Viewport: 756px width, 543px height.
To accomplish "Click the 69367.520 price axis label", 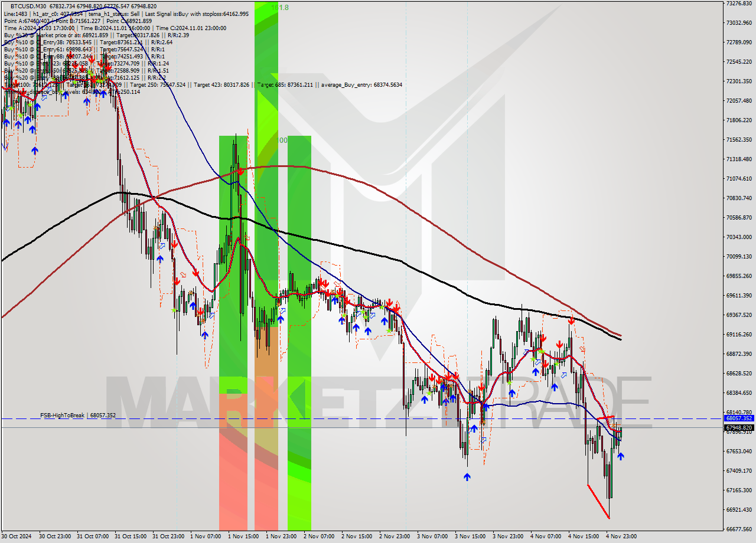I will [739, 315].
